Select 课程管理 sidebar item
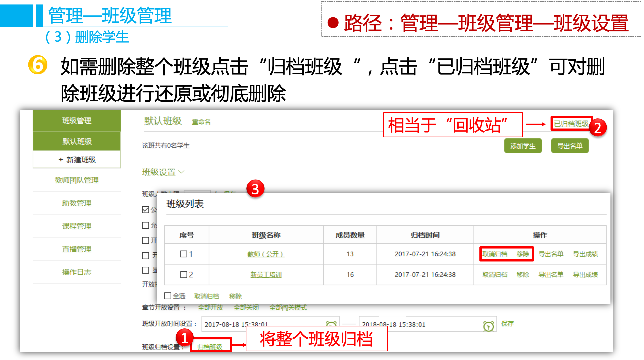 pyautogui.click(x=76, y=226)
